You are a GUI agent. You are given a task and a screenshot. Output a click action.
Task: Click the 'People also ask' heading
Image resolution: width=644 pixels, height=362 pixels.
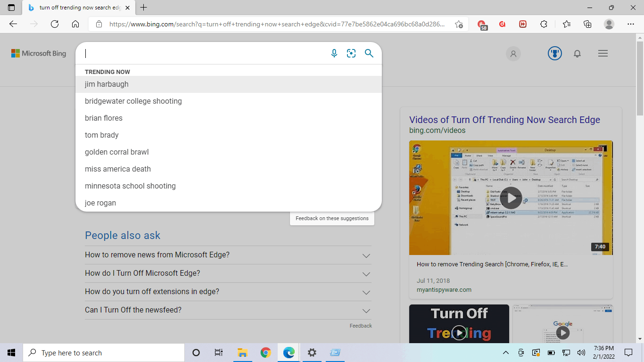pyautogui.click(x=123, y=236)
